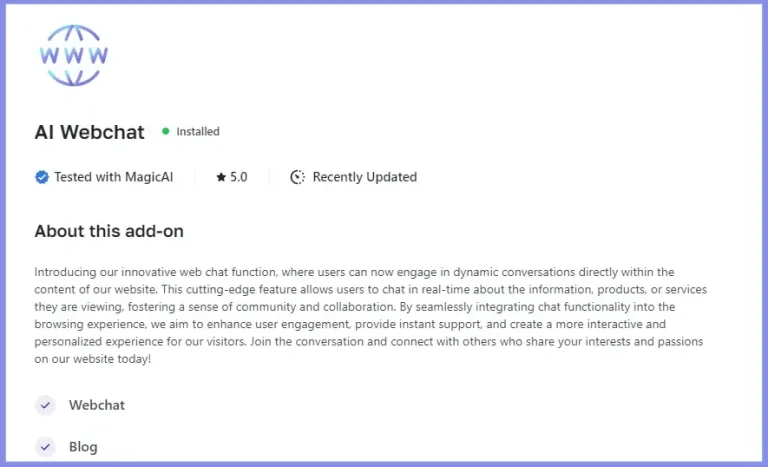Click the Webchat feature label
This screenshot has width=768, height=467.
tap(96, 405)
